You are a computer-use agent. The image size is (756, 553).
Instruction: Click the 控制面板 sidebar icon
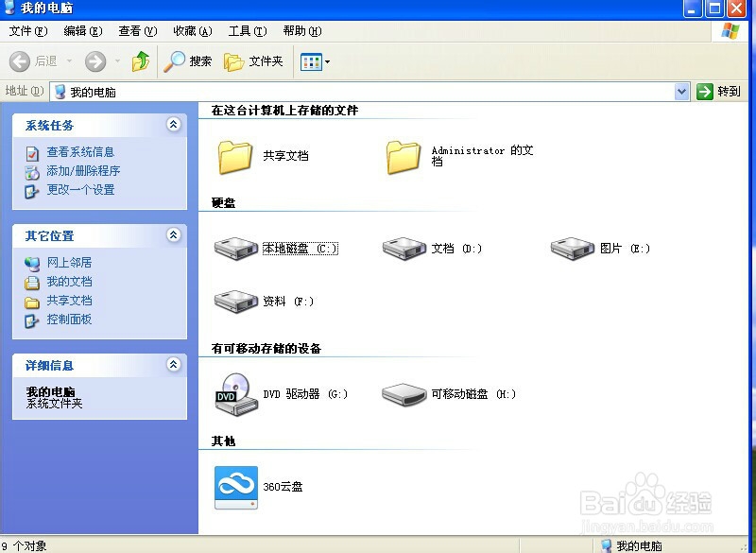(x=32, y=320)
